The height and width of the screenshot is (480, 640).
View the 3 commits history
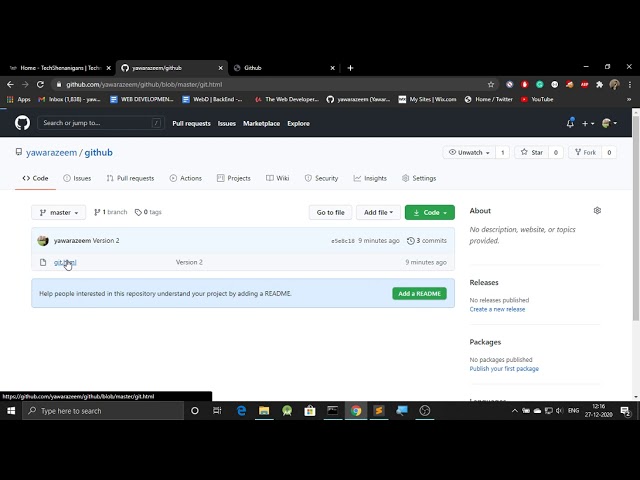tap(427, 241)
